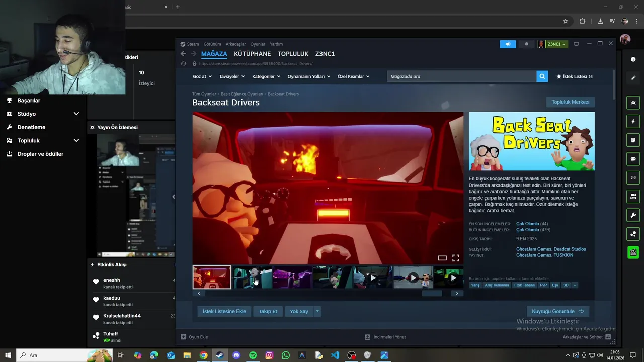Go forward in Steam navigation
The width and height of the screenshot is (644, 362).
(194, 54)
